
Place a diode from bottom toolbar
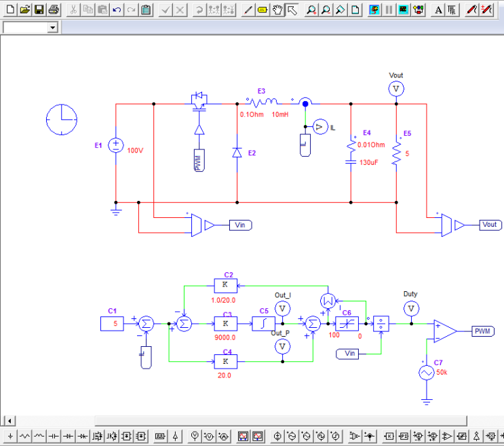click(x=68, y=436)
